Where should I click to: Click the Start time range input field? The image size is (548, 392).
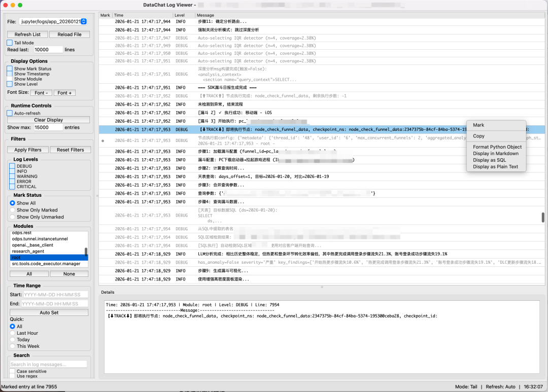[x=56, y=295]
